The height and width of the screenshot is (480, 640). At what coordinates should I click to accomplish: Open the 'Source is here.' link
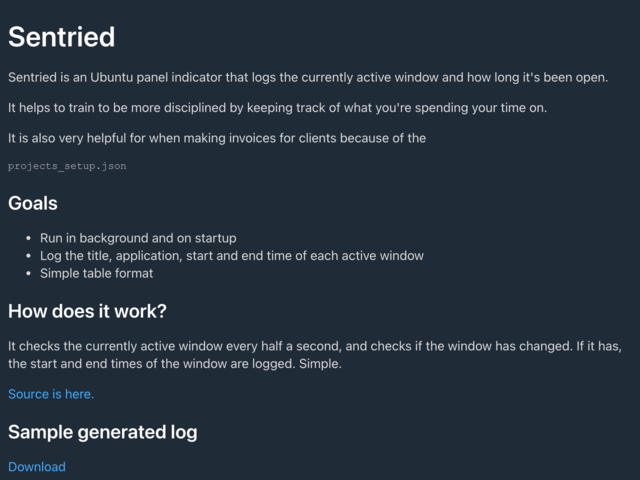[51, 394]
